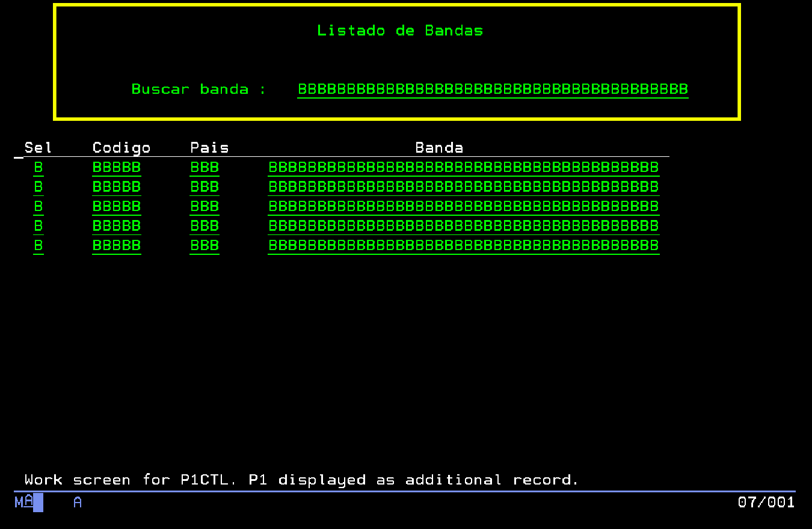Click the Banda field in the second row
Image resolution: width=812 pixels, height=529 pixels.
(463, 187)
